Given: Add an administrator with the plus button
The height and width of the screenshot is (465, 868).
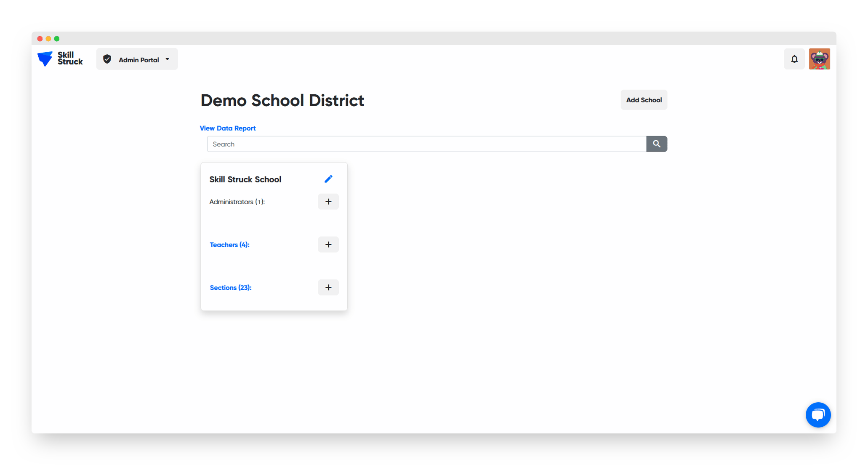Looking at the screenshot, I should [x=328, y=202].
